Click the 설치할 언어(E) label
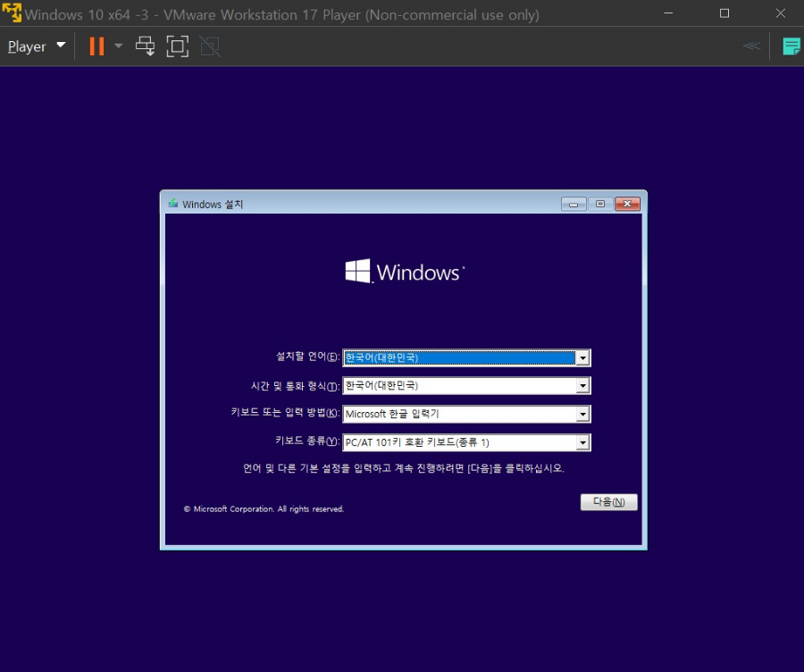 (307, 357)
